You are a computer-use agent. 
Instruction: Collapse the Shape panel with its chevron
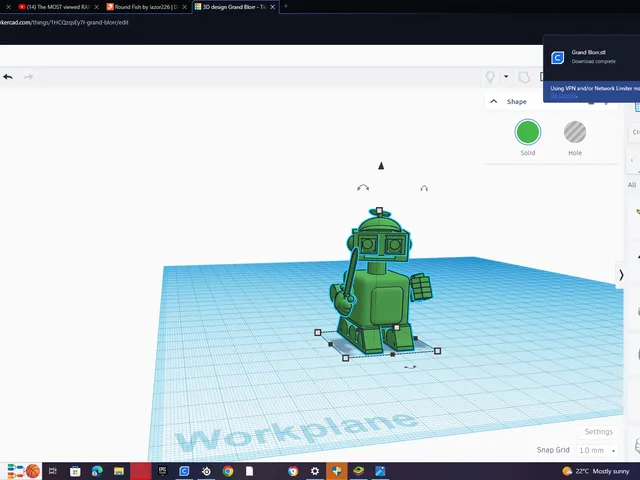493,101
